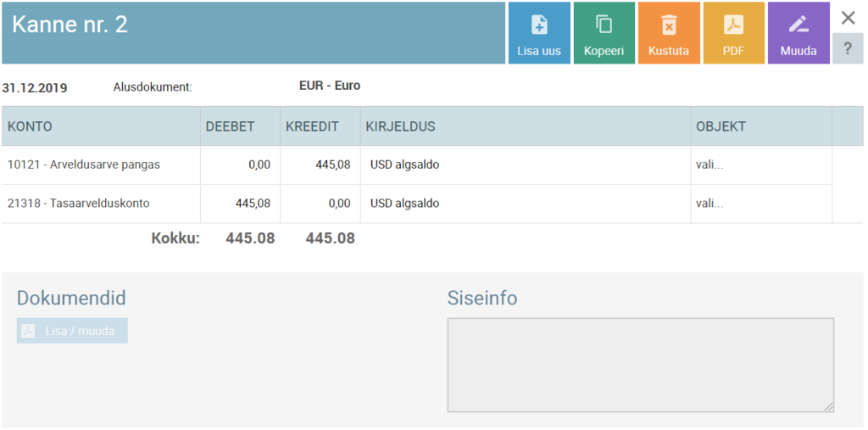Click the Lisa uus add-new icon

pos(539,25)
